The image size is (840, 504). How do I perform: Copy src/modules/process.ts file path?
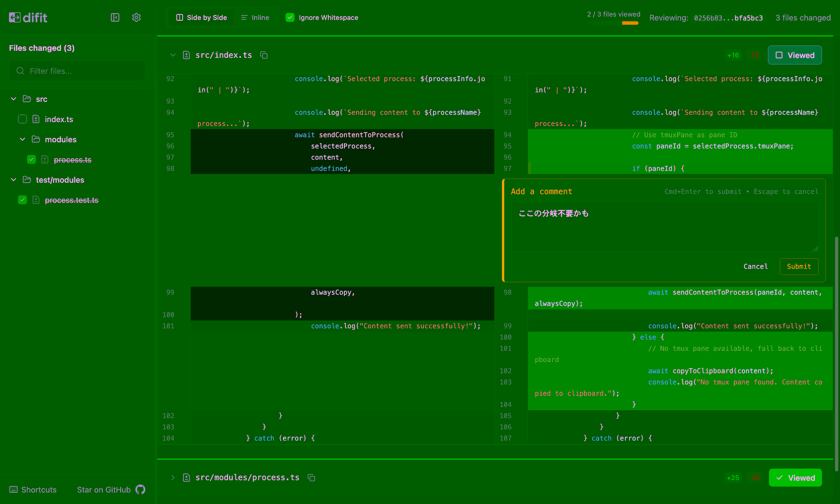[311, 478]
